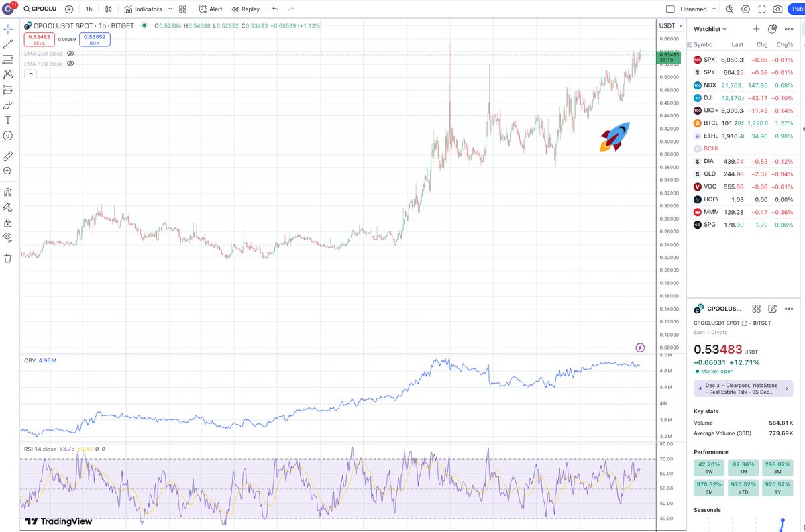Expand the favorite indicators dropdown arrow

170,9
